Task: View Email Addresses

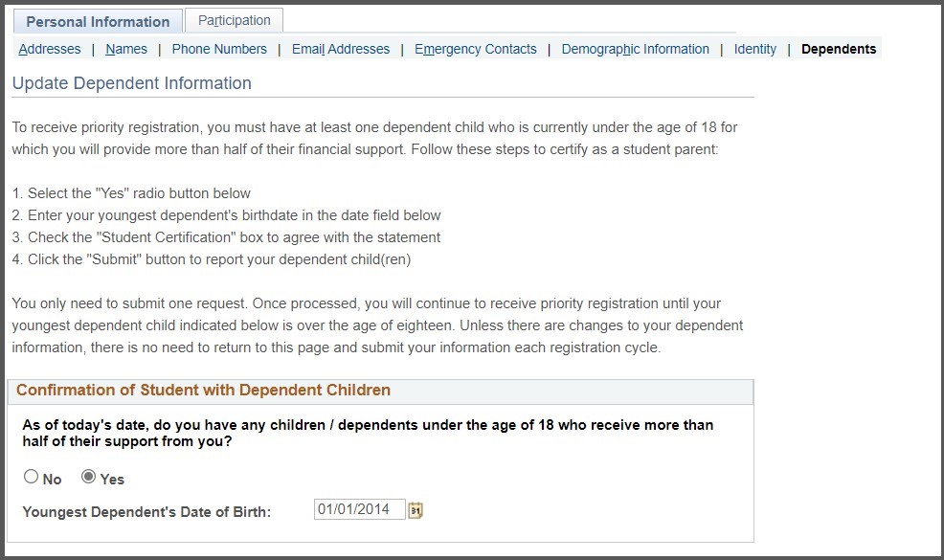Action: [340, 49]
